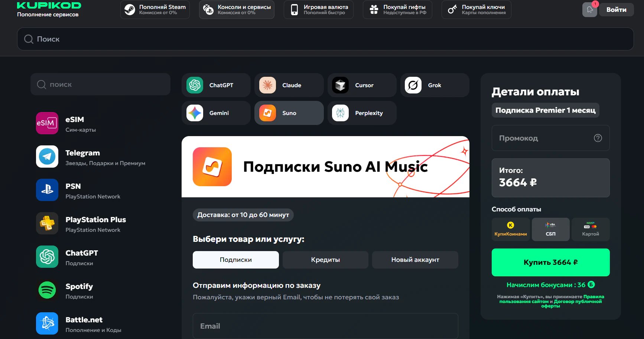
Task: Select СБП payment method
Action: [x=550, y=230]
